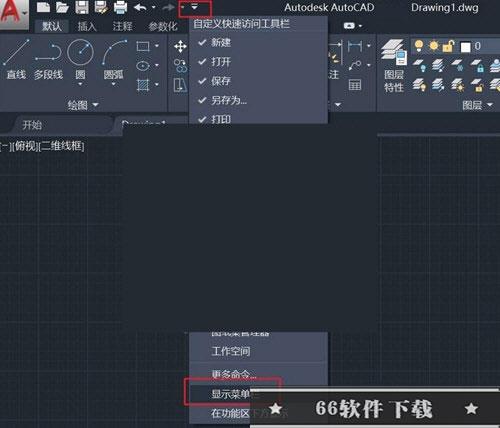This screenshot has height=428, width=500.
Task: Click the Save As icon with pencil
Action: click(x=101, y=7)
